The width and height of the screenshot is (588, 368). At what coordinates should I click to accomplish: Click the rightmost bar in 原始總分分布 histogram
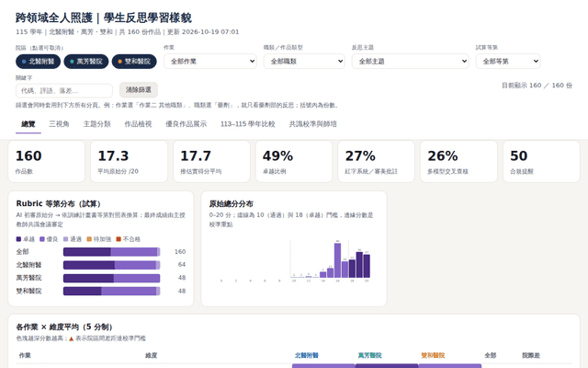(x=367, y=266)
